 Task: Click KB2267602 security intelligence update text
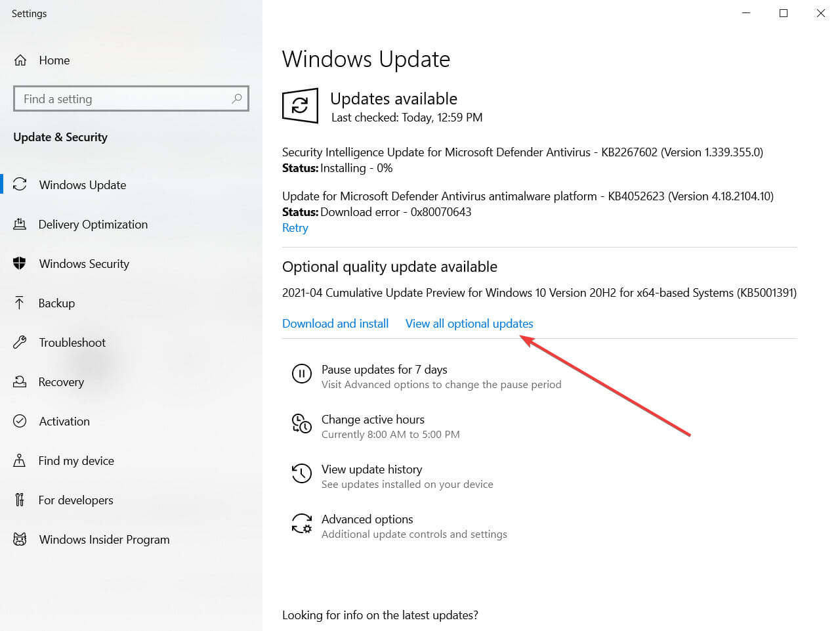coord(522,152)
